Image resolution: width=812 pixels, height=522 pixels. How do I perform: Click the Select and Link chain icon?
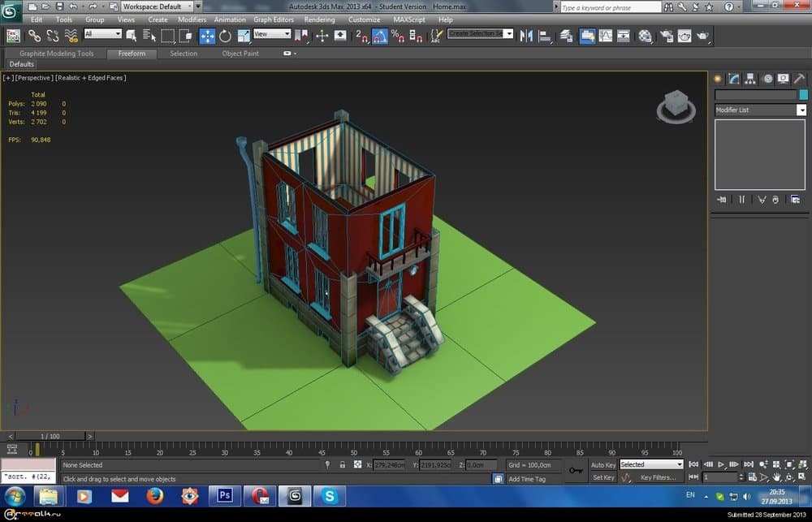click(x=34, y=36)
